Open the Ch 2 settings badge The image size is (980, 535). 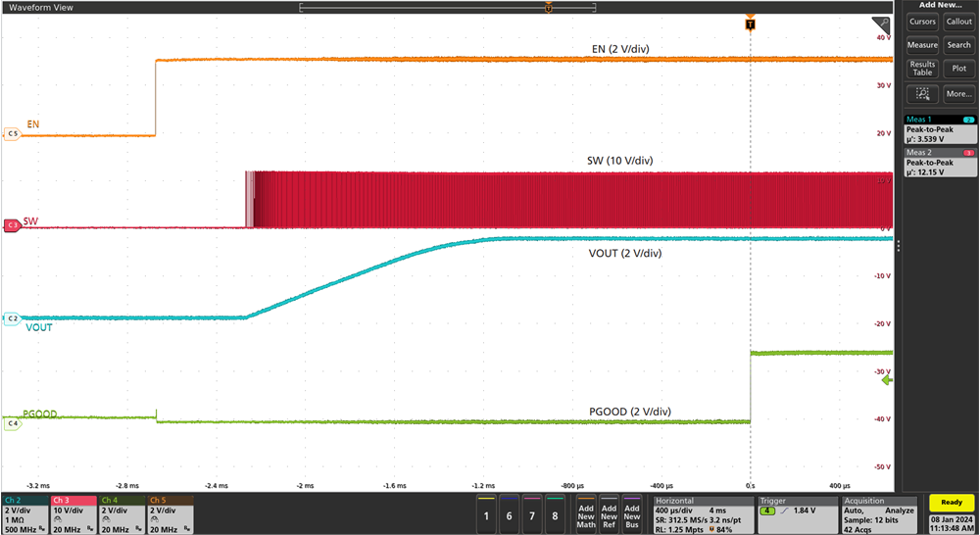[x=24, y=514]
